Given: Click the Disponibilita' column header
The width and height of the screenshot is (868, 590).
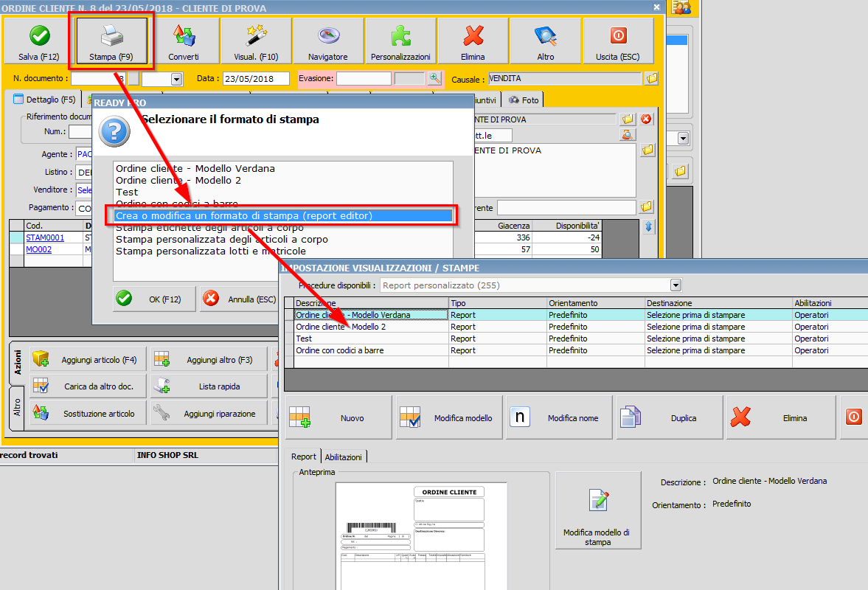Looking at the screenshot, I should click(x=566, y=226).
